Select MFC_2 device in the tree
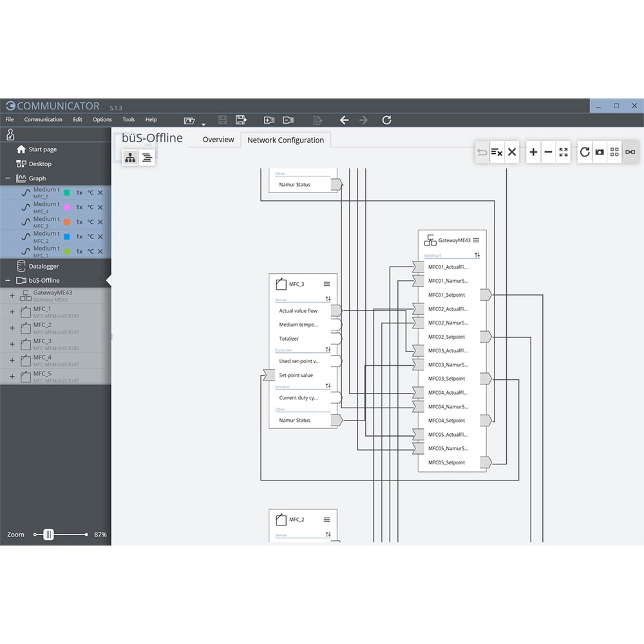 coord(55,328)
